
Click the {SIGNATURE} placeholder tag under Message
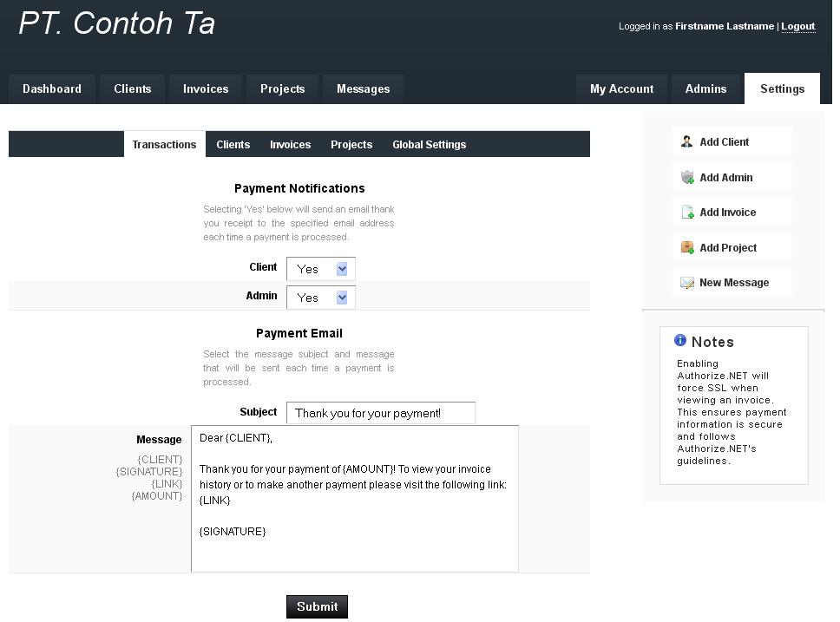point(149,471)
